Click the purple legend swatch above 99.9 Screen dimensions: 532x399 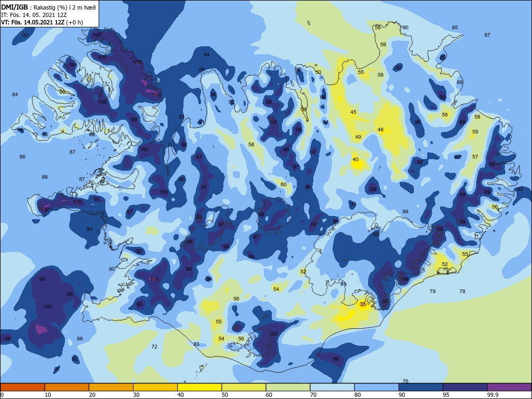509,387
